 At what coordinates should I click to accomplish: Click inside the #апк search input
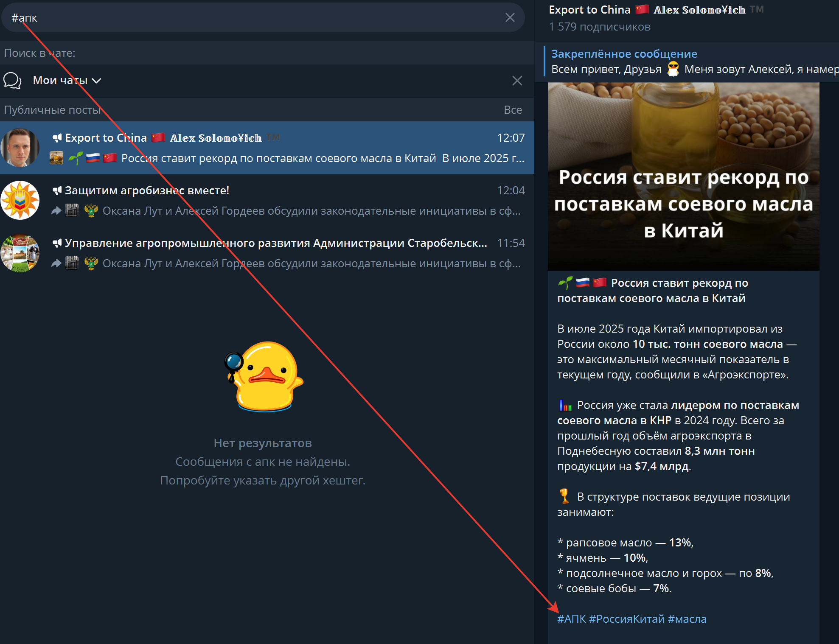coord(255,17)
